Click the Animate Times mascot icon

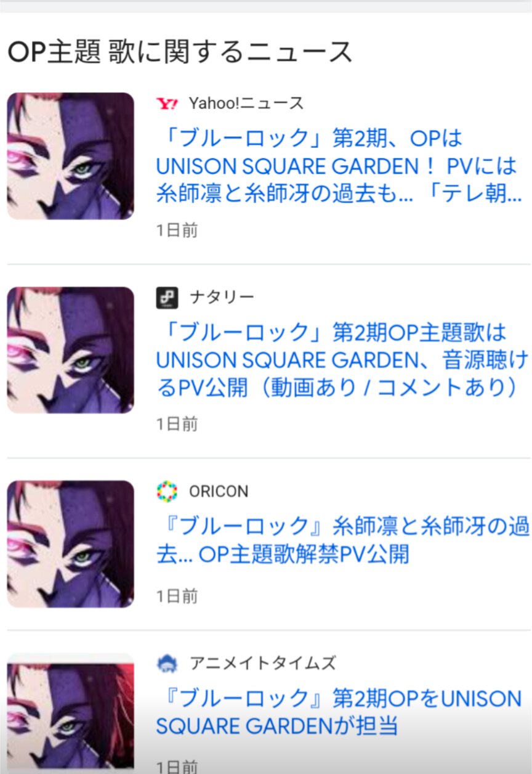point(167,664)
